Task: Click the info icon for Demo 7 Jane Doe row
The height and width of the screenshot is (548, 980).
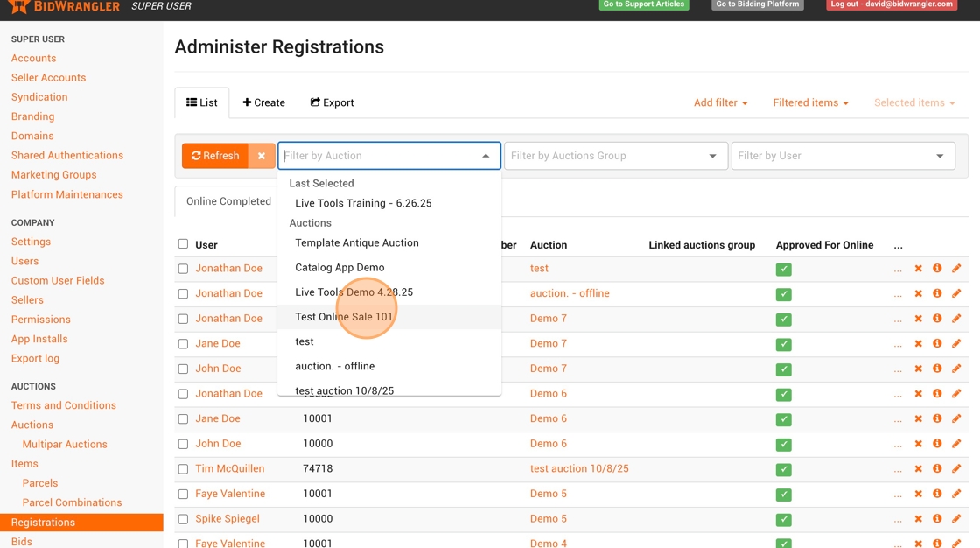Action: point(937,344)
